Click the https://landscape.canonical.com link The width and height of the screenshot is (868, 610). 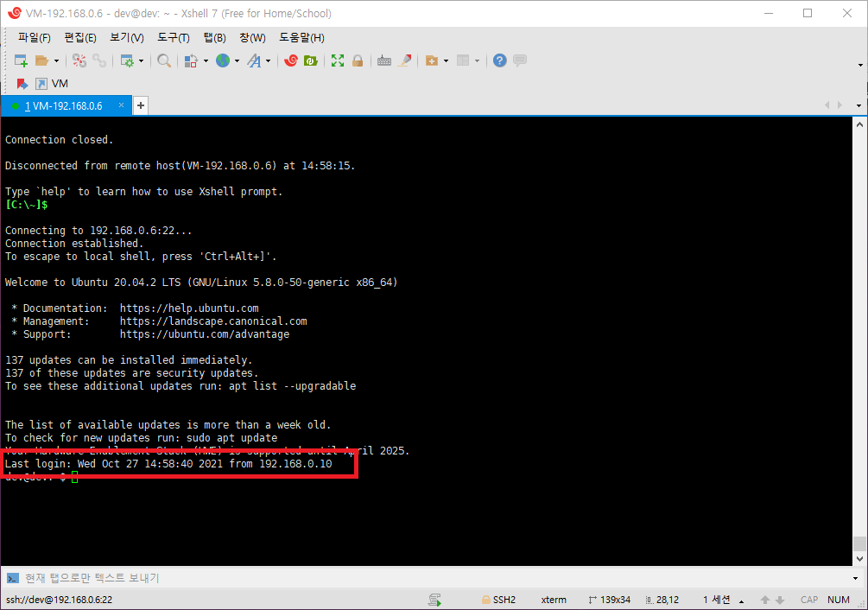[213, 321]
